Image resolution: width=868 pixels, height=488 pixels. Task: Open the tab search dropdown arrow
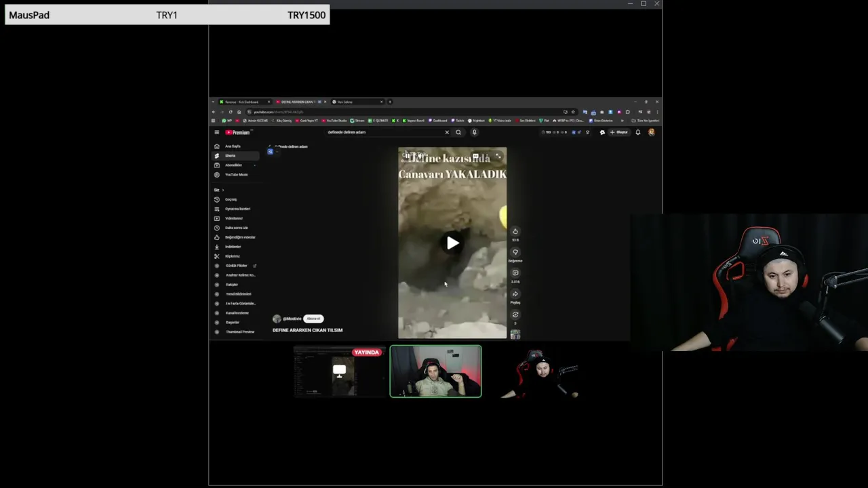(x=213, y=102)
